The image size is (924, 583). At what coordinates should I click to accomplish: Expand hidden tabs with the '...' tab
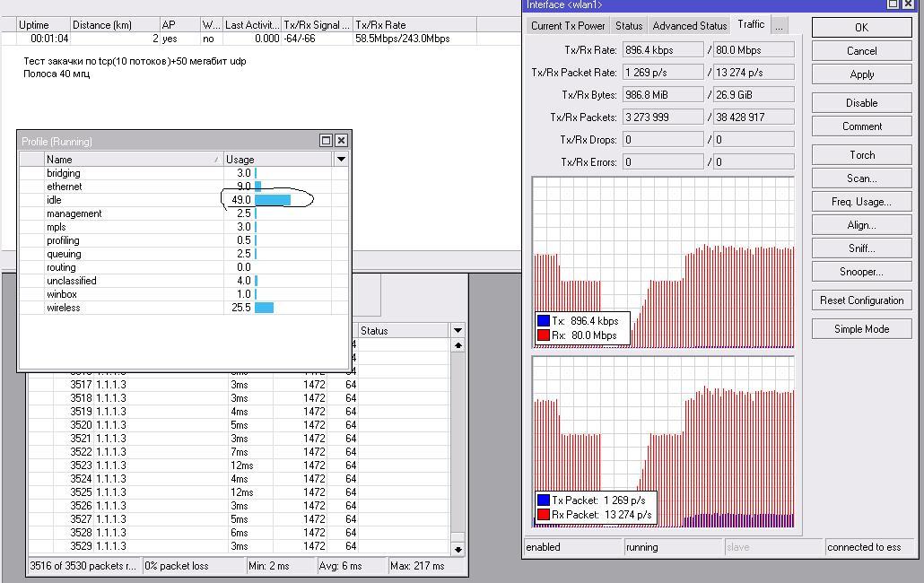[779, 26]
